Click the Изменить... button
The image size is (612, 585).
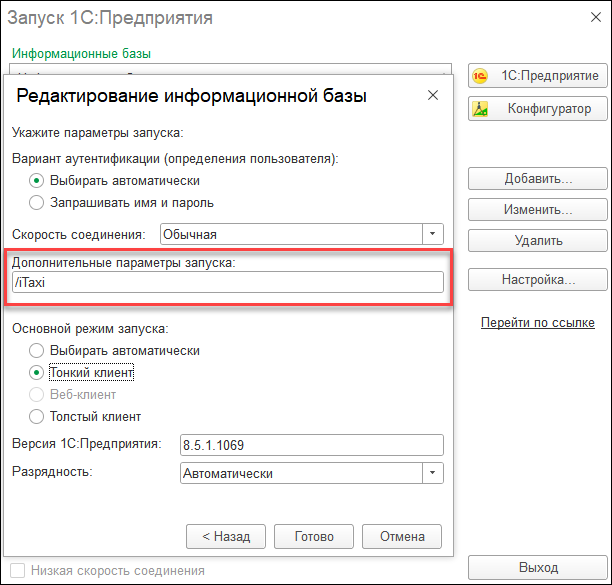tap(538, 210)
